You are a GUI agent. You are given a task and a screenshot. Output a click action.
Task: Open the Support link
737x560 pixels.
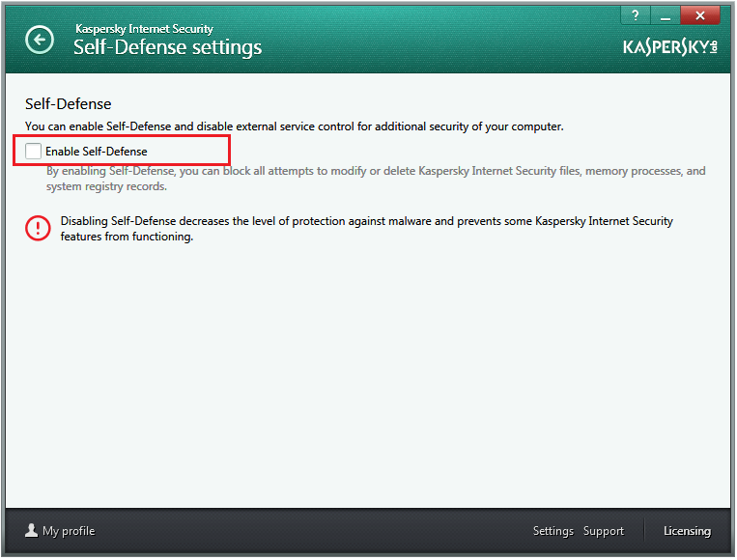pos(604,531)
